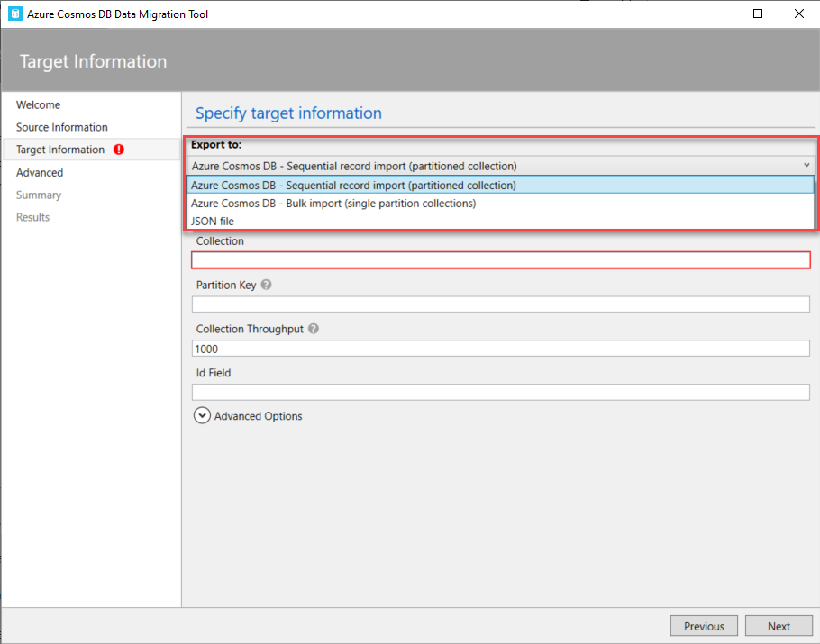Go to the Welcome step
This screenshot has width=820, height=644.
[x=39, y=105]
